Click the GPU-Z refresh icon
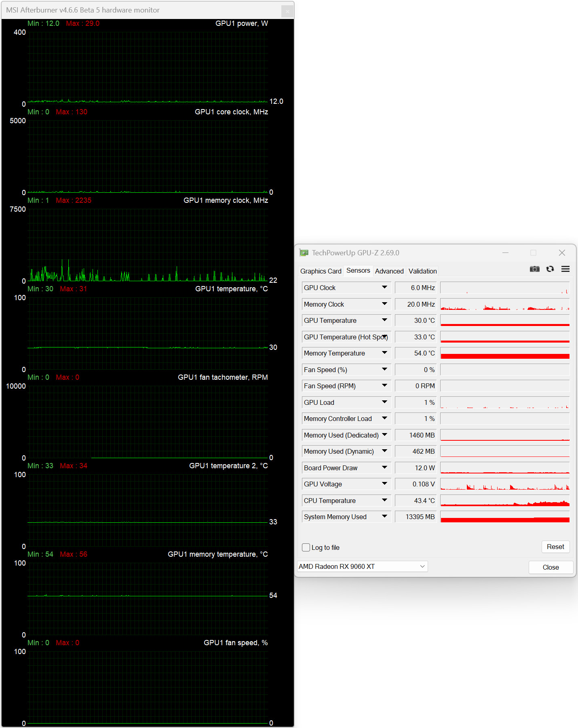Viewport: 578px width, 728px height. pos(550,269)
